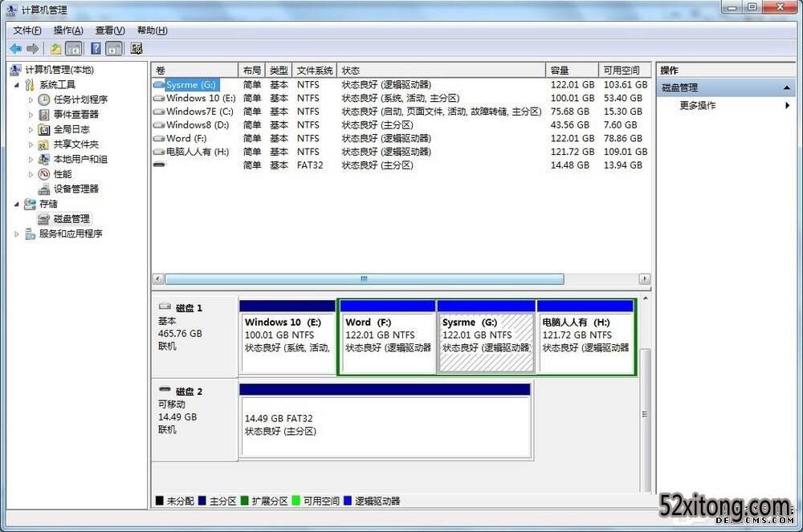
Task: Click the 性能 monitor icon
Action: [x=44, y=174]
